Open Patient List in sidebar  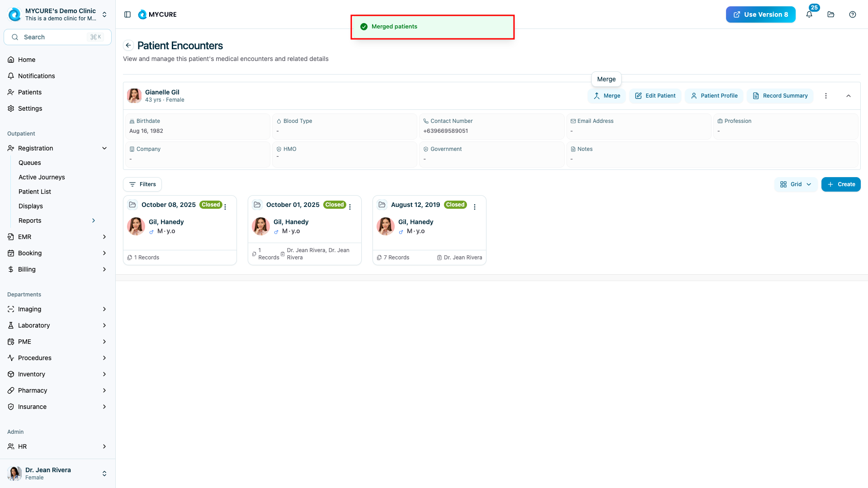point(35,192)
